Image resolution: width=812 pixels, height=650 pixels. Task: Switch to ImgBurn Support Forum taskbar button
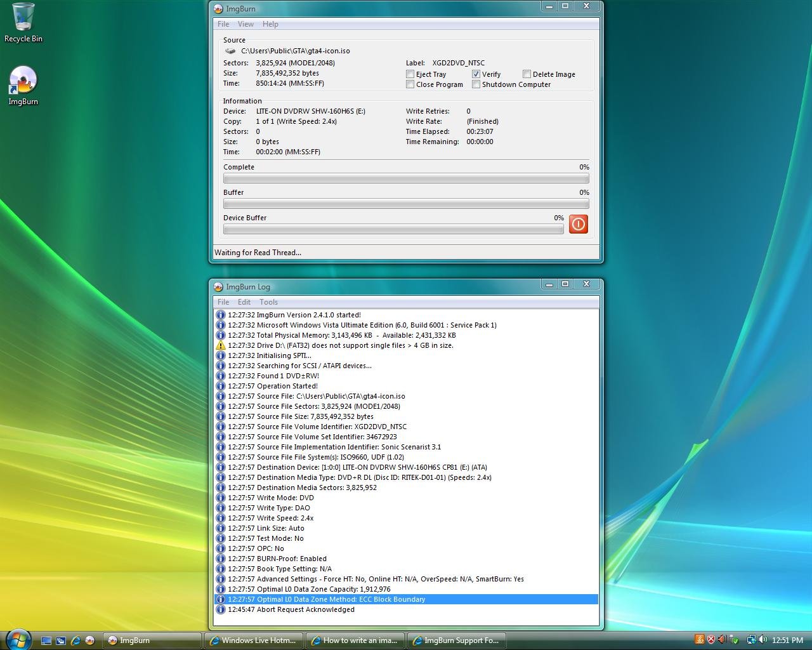coord(456,640)
